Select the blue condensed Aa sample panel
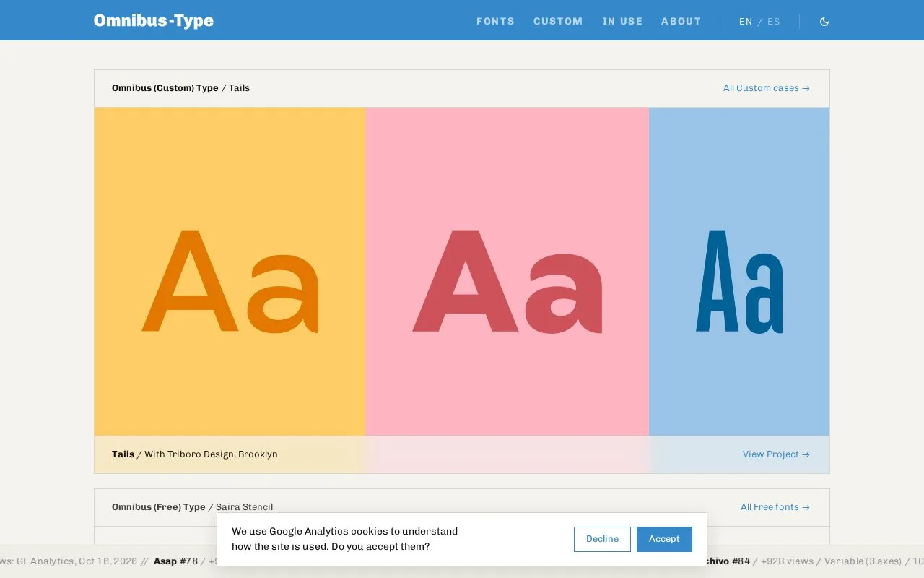This screenshot has height=578, width=924. tap(739, 272)
